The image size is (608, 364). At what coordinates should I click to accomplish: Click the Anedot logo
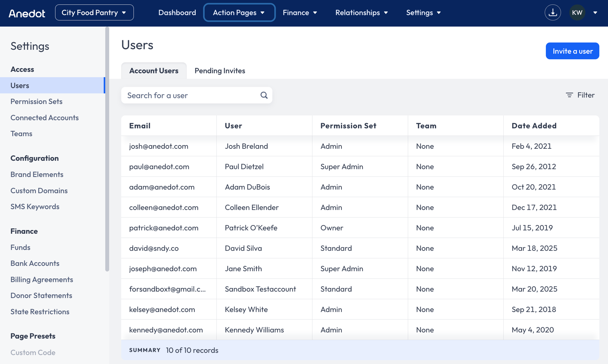pyautogui.click(x=27, y=13)
